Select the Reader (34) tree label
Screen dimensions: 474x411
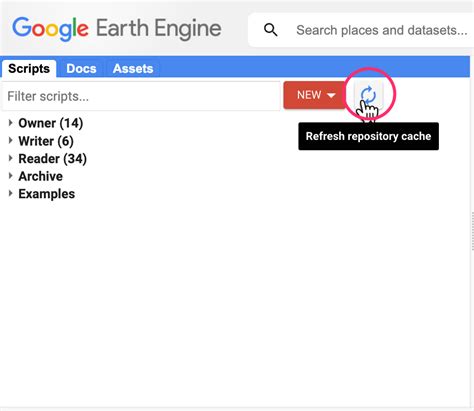tap(53, 158)
